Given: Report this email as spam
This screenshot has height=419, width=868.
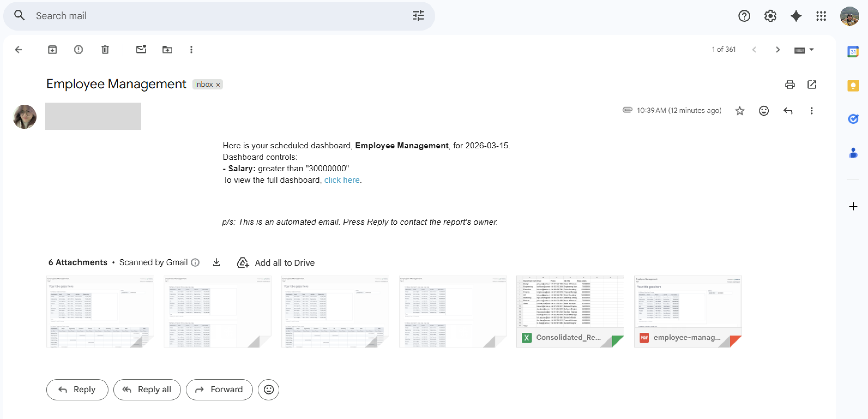Looking at the screenshot, I should pyautogui.click(x=78, y=50).
